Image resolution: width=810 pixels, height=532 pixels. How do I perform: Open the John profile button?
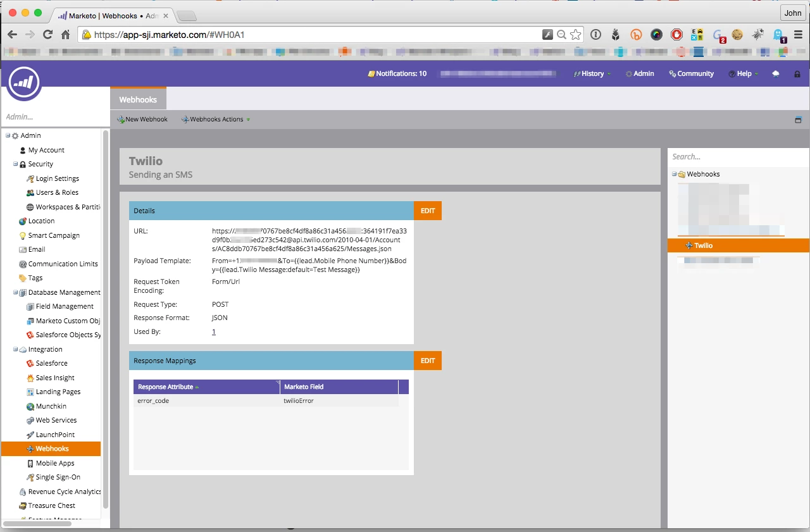click(x=792, y=12)
